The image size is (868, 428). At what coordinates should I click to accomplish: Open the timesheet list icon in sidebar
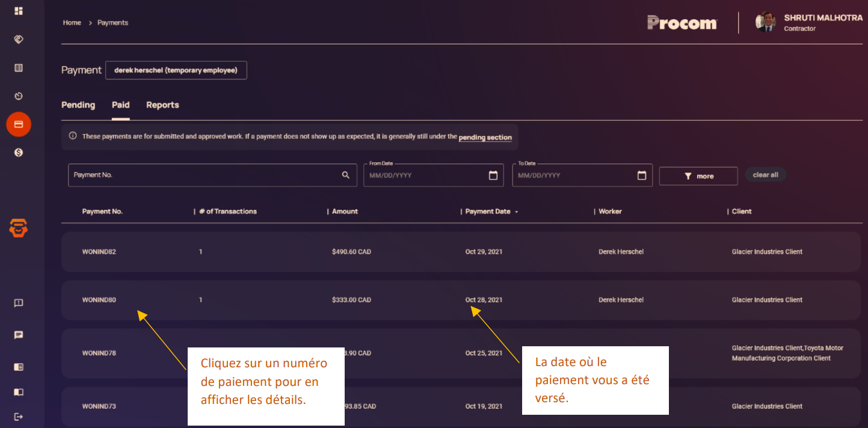pyautogui.click(x=19, y=68)
